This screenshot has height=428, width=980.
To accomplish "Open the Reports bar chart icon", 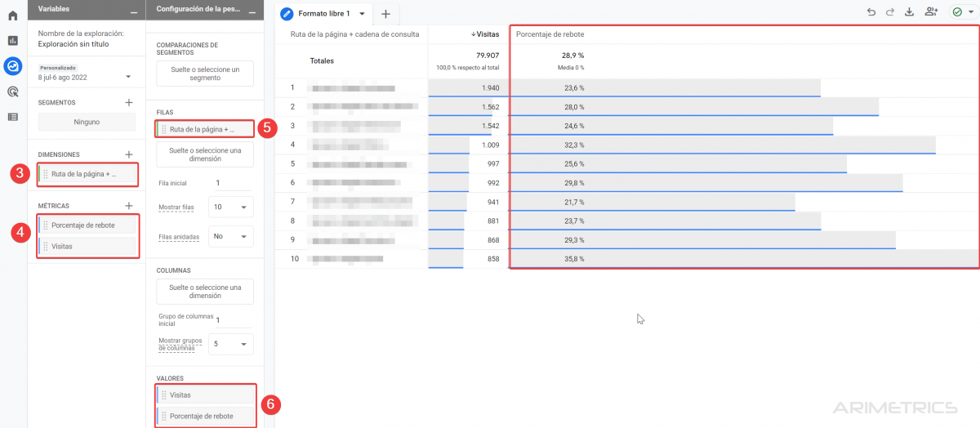I will pyautogui.click(x=12, y=40).
